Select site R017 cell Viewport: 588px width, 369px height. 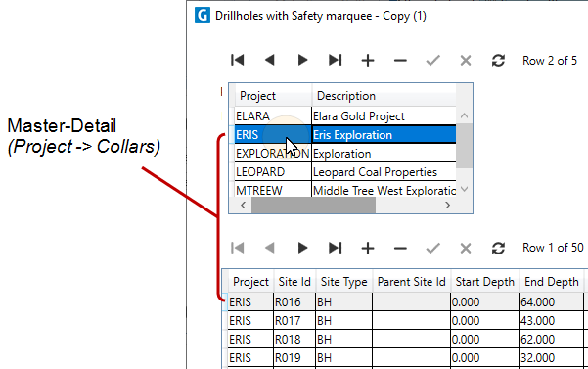294,321
